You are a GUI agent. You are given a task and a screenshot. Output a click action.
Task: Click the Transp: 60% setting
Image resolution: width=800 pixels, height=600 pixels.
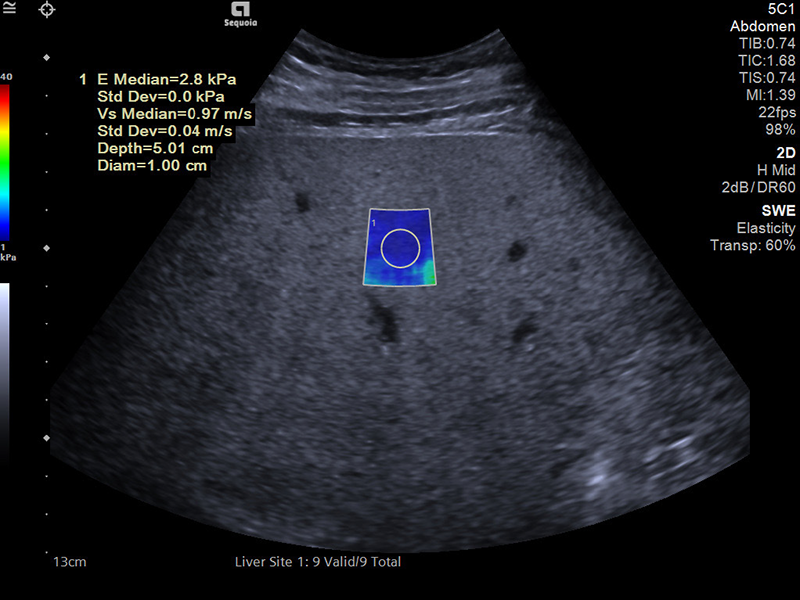(752, 245)
